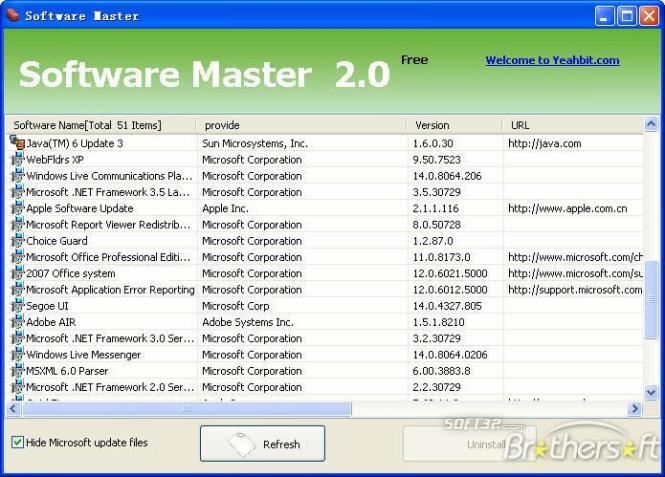Select the WebFldrs XP name
The width and height of the screenshot is (665, 477).
point(55,160)
